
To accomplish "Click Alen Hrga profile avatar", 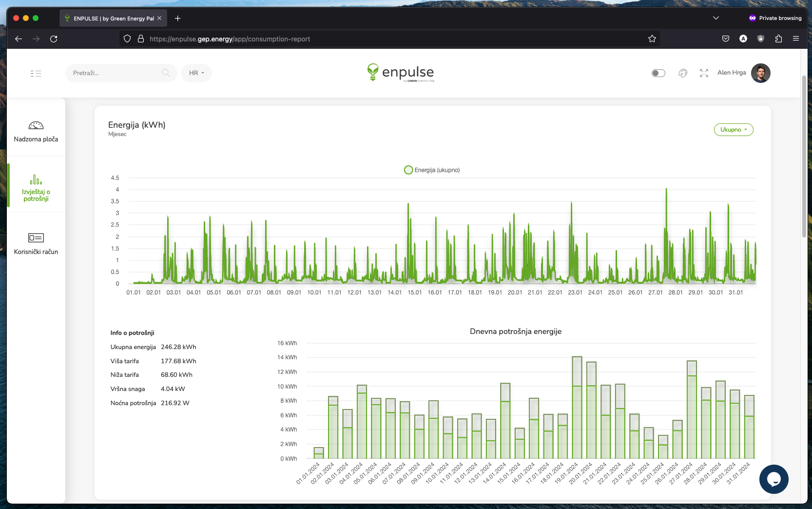I will (x=761, y=73).
